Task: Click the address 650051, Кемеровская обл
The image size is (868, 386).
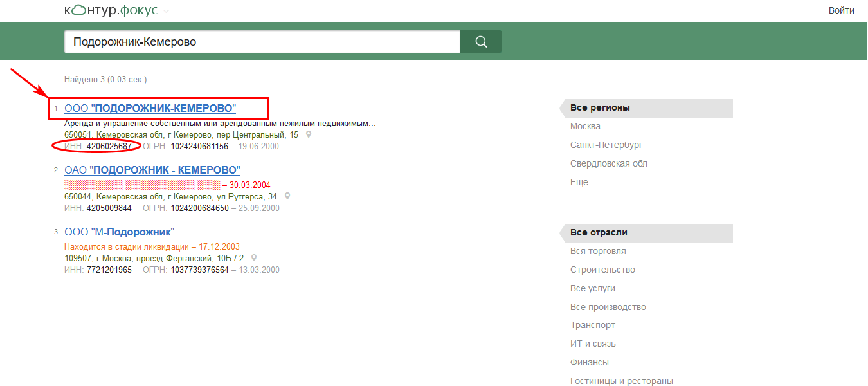Action: (x=181, y=134)
